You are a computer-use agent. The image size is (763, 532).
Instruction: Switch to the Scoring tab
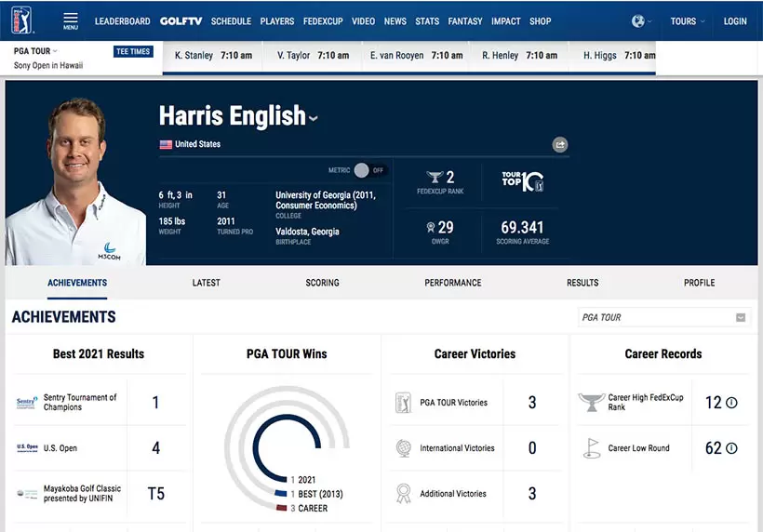322,283
